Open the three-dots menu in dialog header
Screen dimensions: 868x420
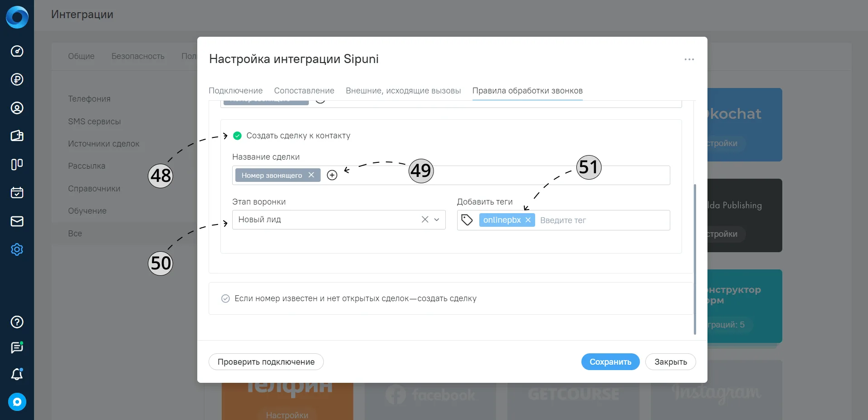(689, 59)
